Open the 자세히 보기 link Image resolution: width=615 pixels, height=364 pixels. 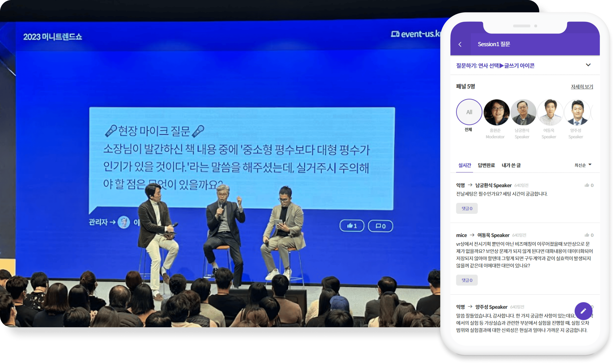[x=582, y=87]
